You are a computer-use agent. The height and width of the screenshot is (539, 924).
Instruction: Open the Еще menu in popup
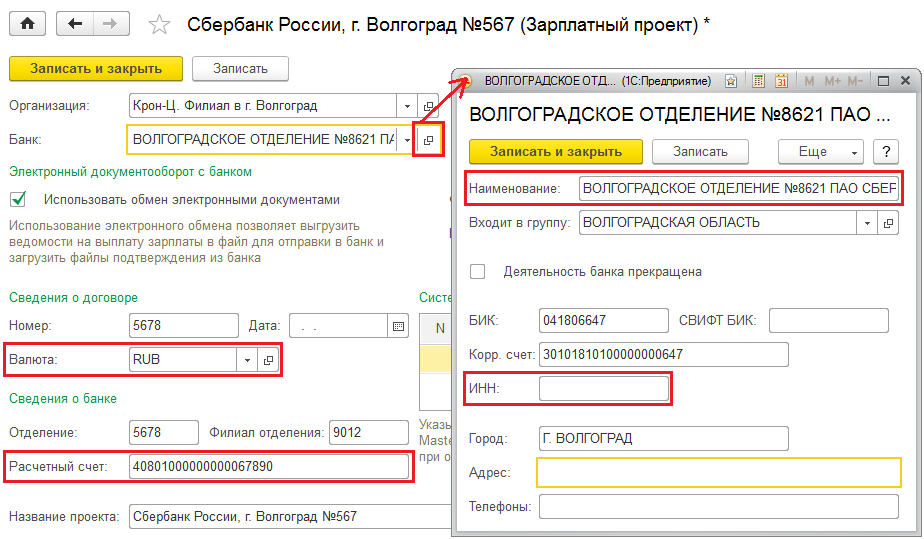820,152
